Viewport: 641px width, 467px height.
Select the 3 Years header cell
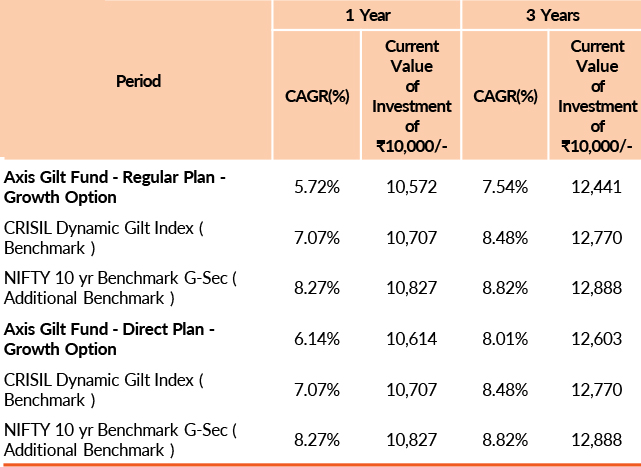551,16
